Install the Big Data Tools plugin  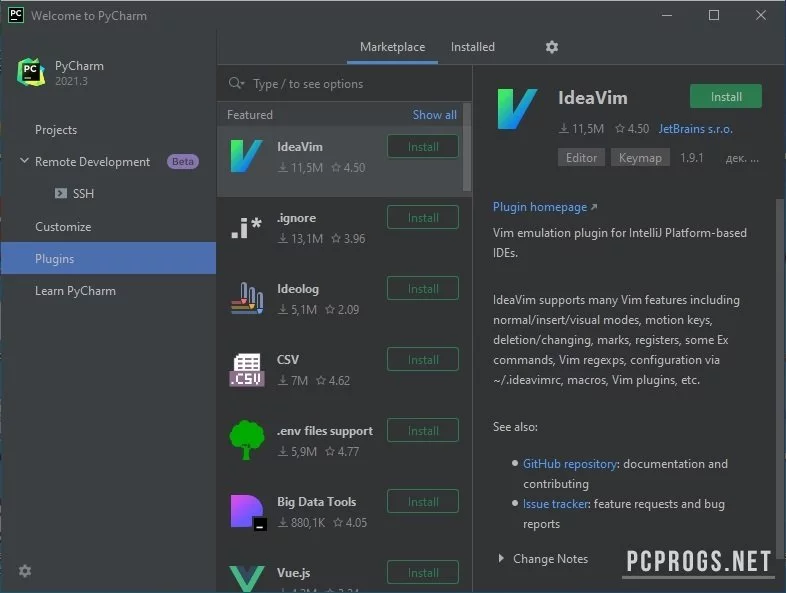tap(423, 502)
